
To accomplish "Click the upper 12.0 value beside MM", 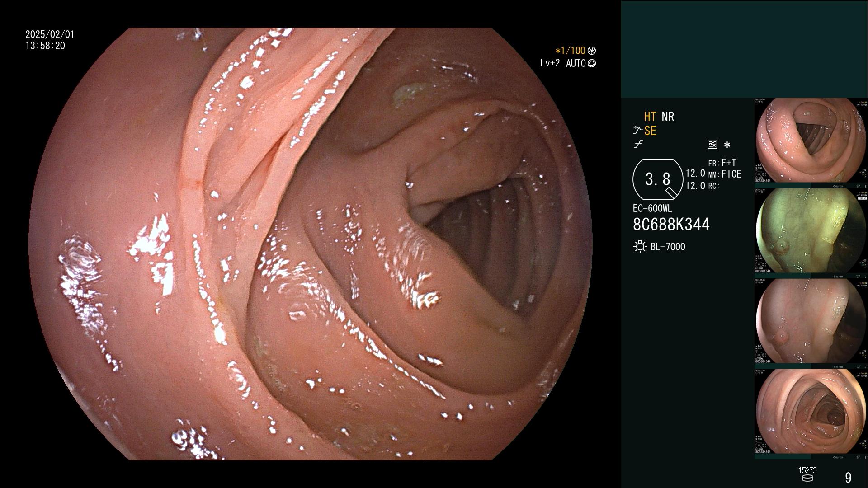I will click(x=695, y=173).
